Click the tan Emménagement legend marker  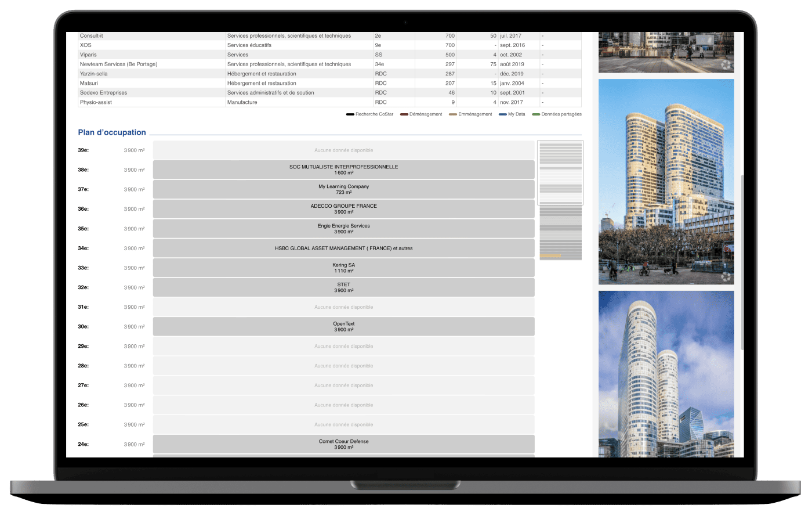pos(452,114)
